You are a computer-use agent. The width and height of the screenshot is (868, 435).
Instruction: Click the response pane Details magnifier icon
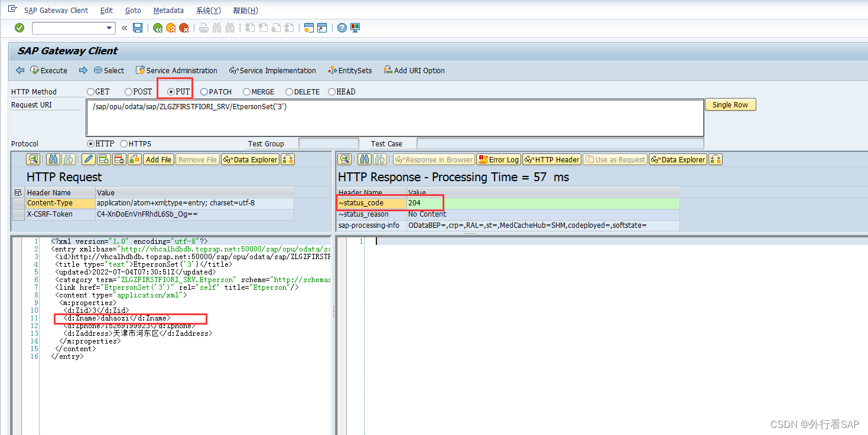tap(344, 159)
